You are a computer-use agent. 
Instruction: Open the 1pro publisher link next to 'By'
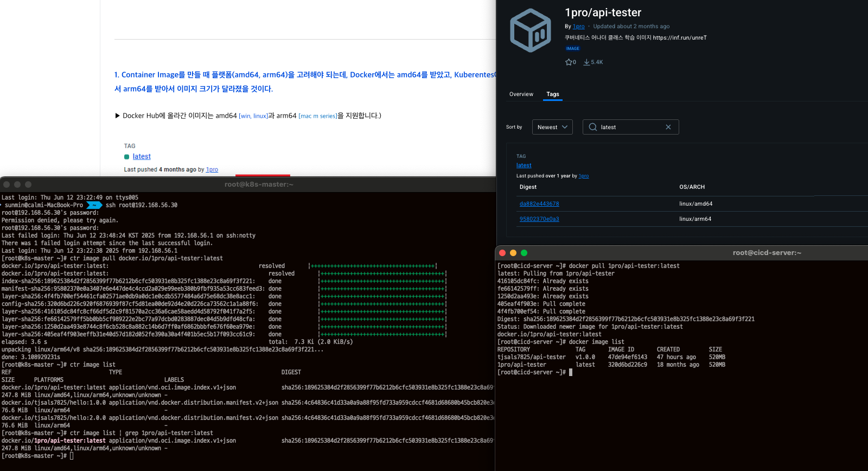pyautogui.click(x=579, y=27)
